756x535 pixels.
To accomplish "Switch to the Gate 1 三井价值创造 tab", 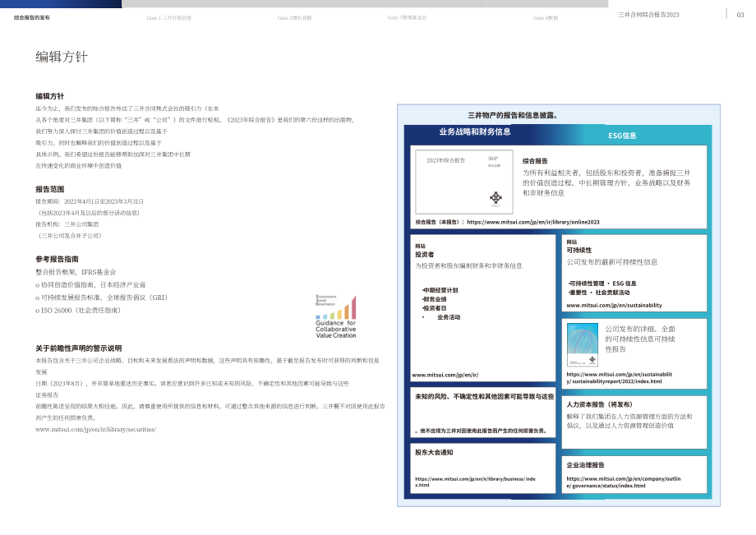I will [169, 18].
